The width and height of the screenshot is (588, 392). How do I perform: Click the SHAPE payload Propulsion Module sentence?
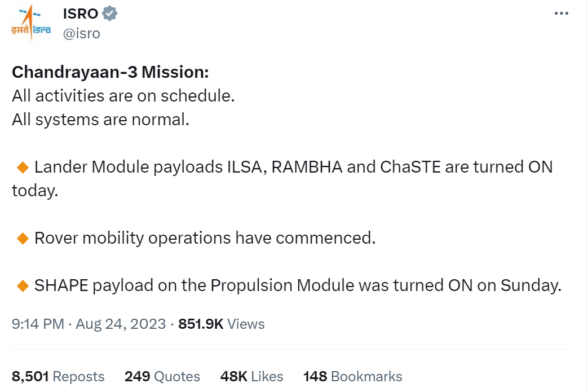[x=298, y=285]
